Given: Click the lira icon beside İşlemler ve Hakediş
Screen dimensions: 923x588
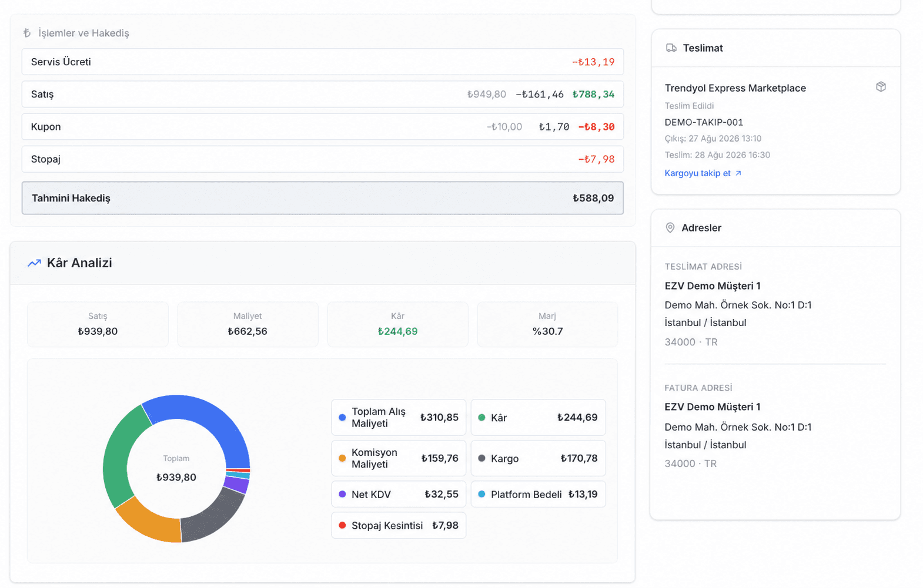Looking at the screenshot, I should pos(27,33).
